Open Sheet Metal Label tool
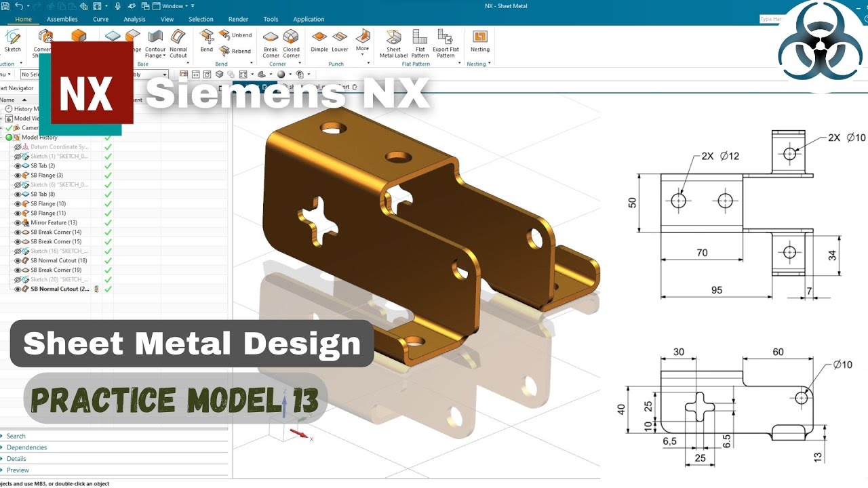 click(393, 43)
